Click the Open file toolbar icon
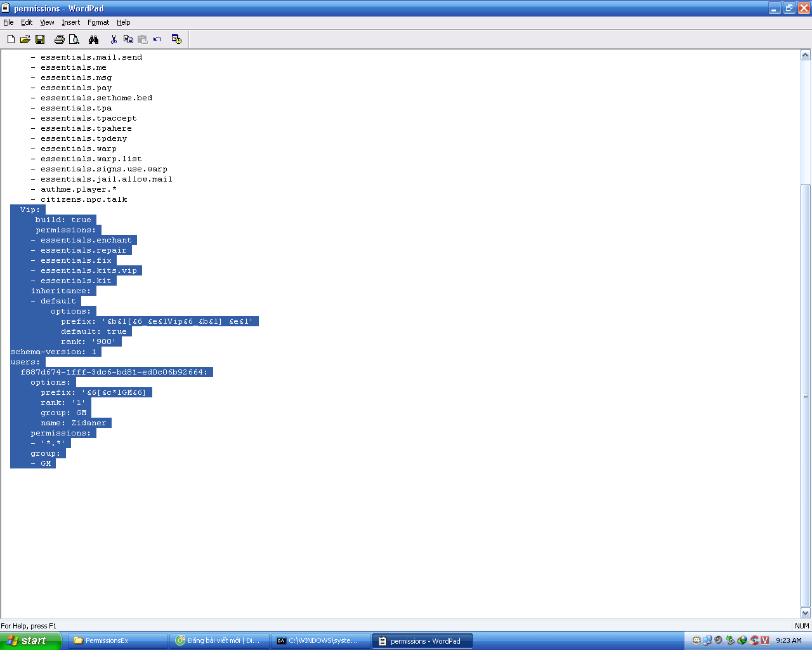 pos(25,39)
